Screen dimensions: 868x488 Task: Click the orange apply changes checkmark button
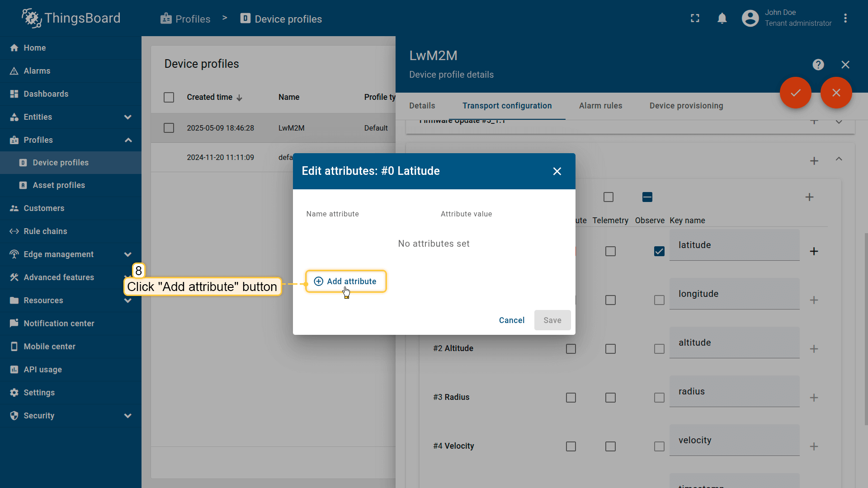click(795, 93)
